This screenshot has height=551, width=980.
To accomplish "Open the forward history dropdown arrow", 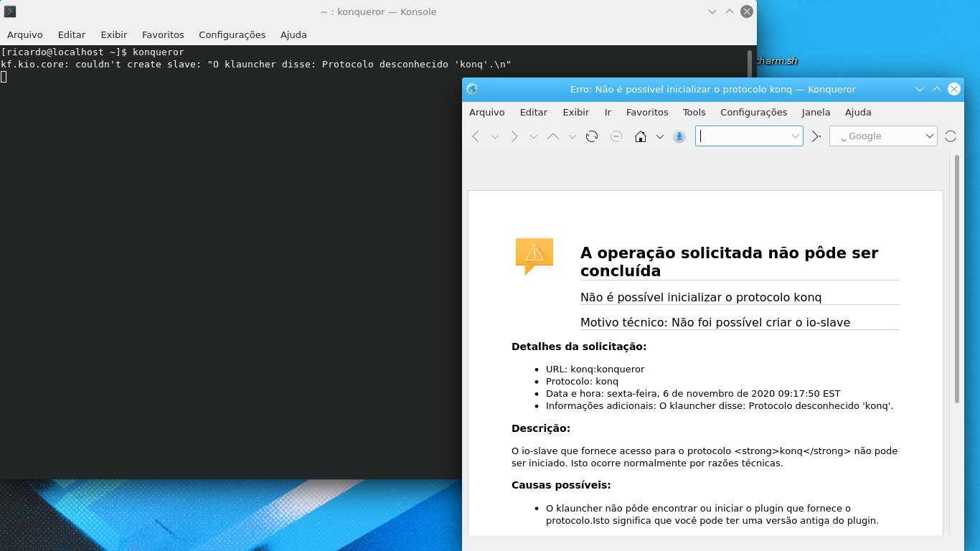I will (534, 136).
